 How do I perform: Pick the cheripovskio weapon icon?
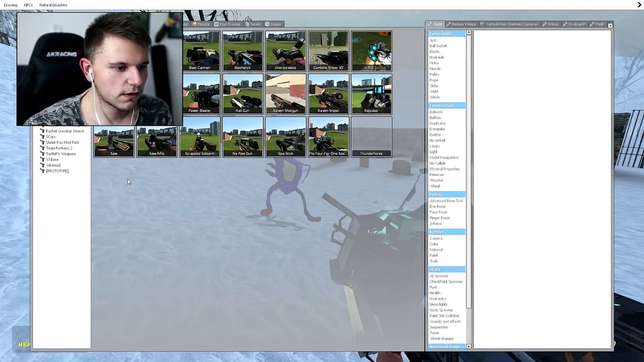pyautogui.click(x=285, y=51)
